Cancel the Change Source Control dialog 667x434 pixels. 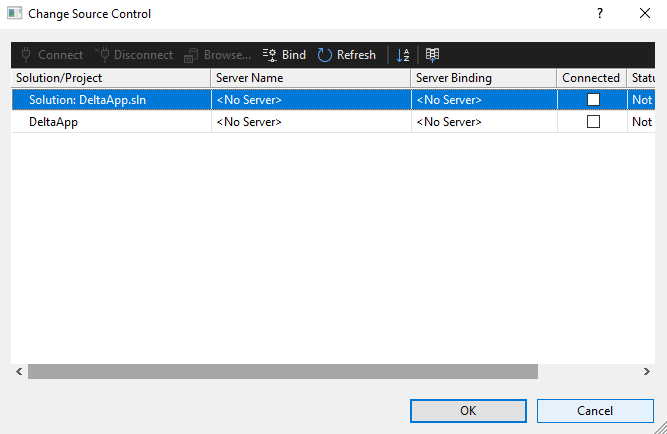(x=595, y=410)
